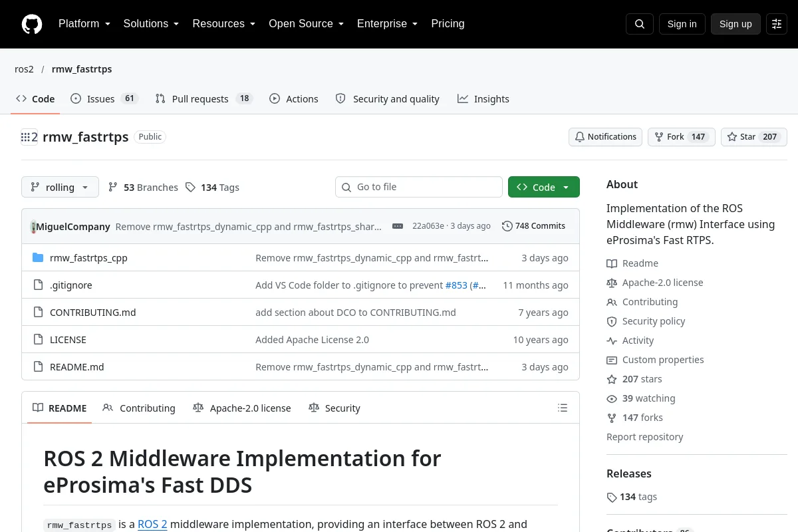This screenshot has width=798, height=532.
Task: Switch to the Actions tab
Action: coord(294,99)
